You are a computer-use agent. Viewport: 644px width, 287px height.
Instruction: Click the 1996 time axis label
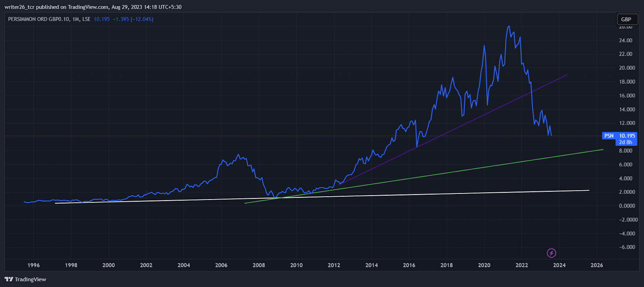click(33, 265)
